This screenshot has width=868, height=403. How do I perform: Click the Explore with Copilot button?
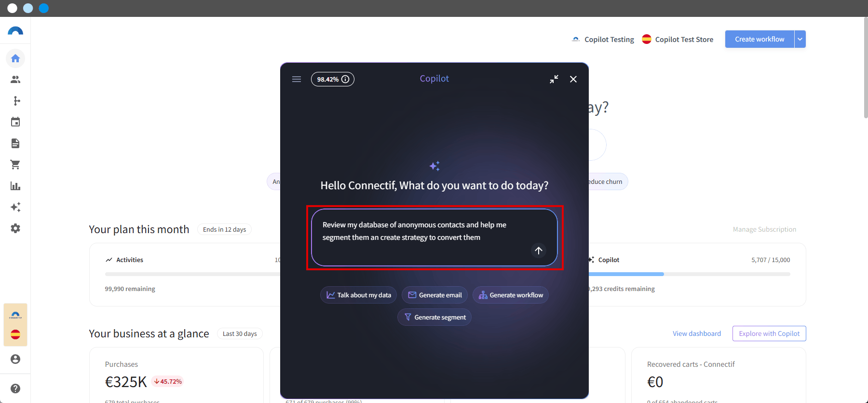tap(769, 334)
